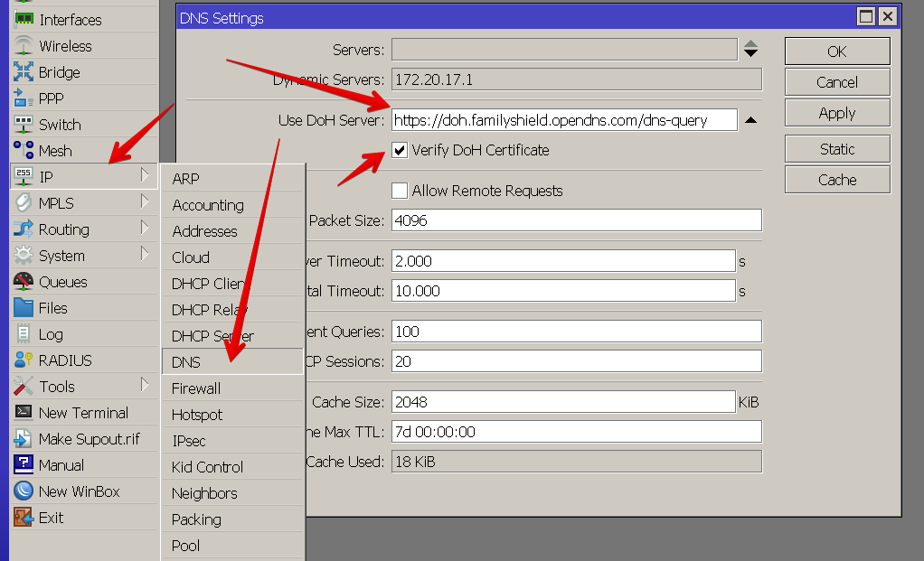Image resolution: width=924 pixels, height=561 pixels.
Task: Click the timeout field showing 10.000
Action: click(x=564, y=291)
